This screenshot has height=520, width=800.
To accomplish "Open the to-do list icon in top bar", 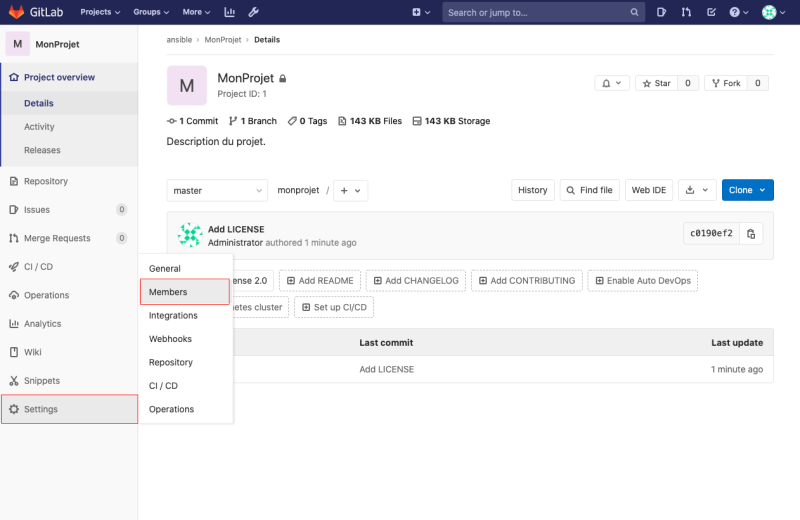I will click(711, 13).
